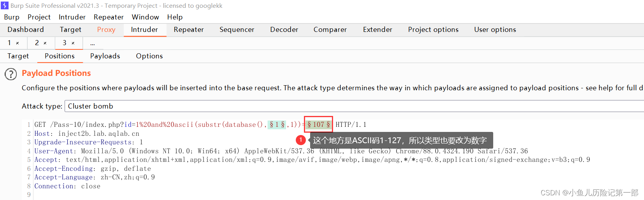Image resolution: width=644 pixels, height=200 pixels.
Task: Switch to the Decoder tab
Action: (x=284, y=30)
